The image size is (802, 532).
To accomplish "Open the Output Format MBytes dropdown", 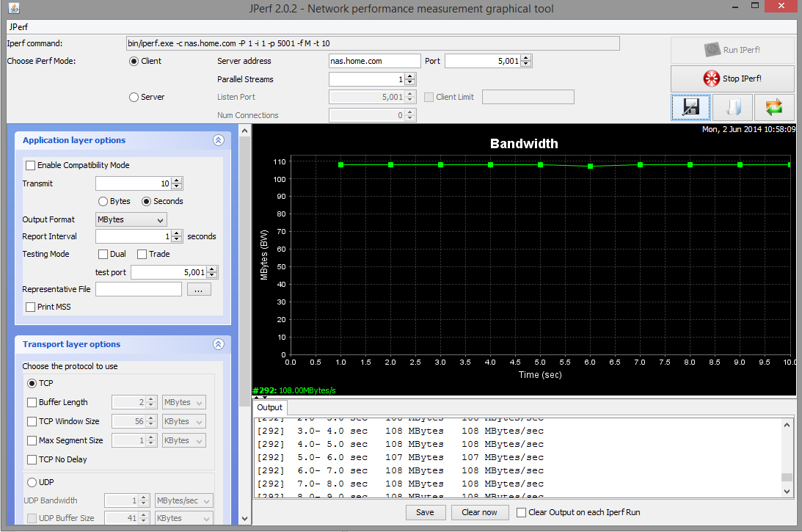I will (131, 219).
